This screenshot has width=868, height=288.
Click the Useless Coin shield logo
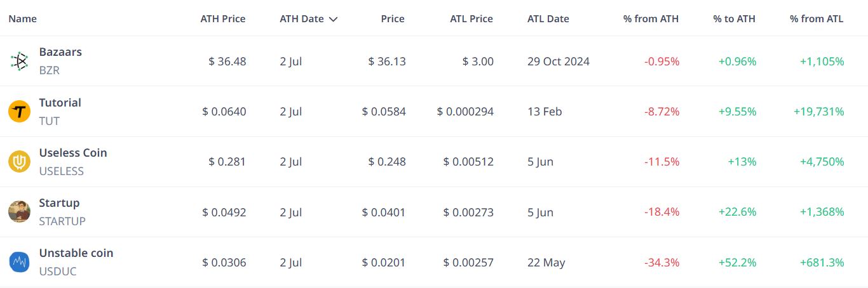(x=19, y=162)
